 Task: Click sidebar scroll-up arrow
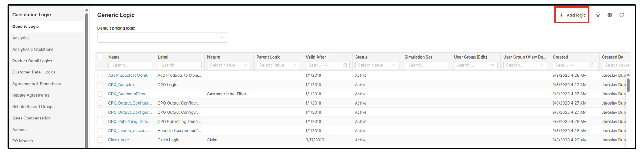(x=87, y=10)
